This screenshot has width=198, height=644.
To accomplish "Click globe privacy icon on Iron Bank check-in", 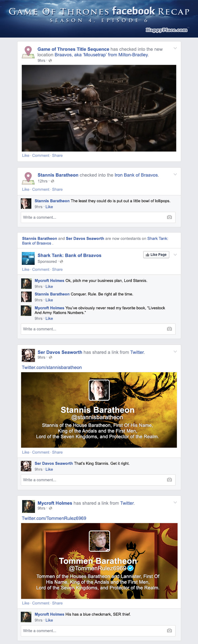I will click(x=52, y=181).
